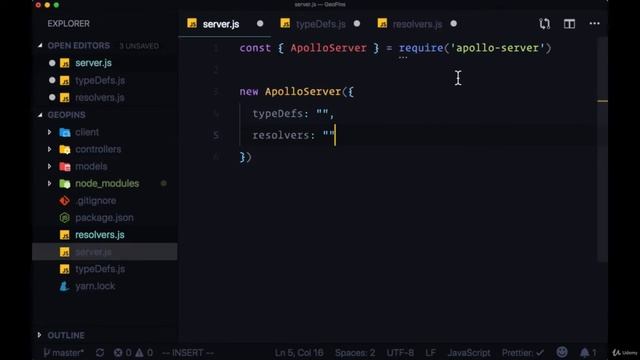Click typeDefs property in the code
Viewport: 640px width, 360px height.
tap(277, 113)
